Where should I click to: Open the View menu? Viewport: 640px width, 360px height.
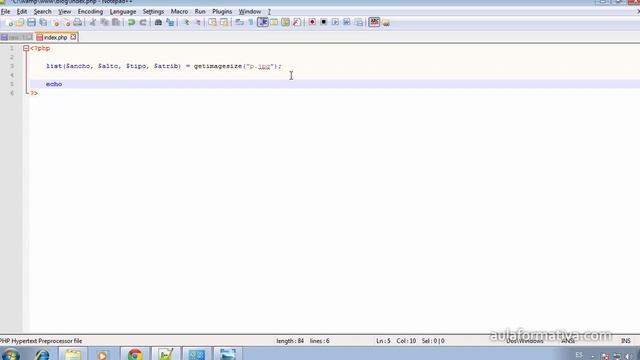click(64, 11)
